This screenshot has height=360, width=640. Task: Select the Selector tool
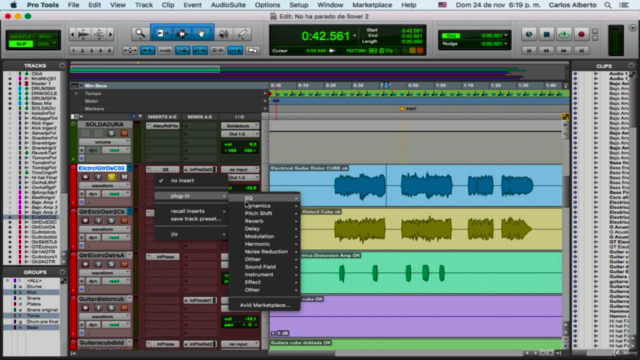pos(182,34)
